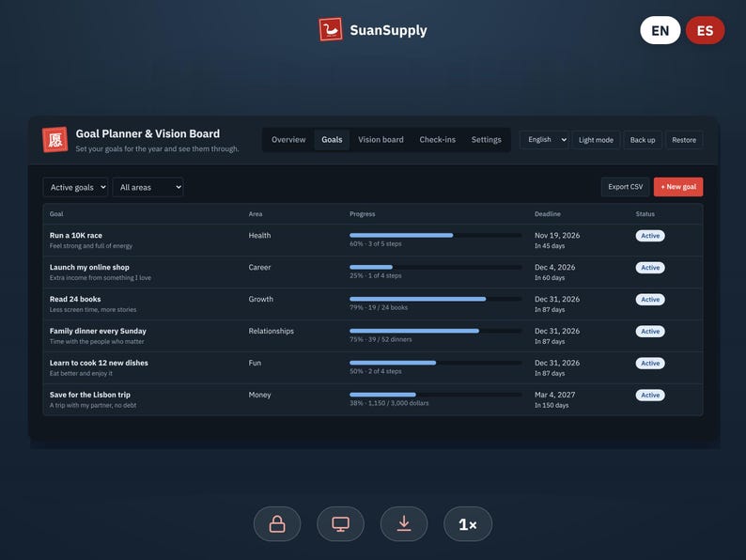
Task: Click the Active badge for Launch my online shop
Action: [650, 268]
